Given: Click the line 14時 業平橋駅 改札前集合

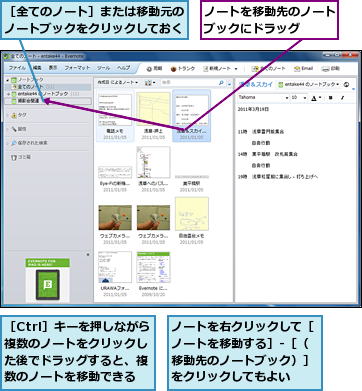Looking at the screenshot, I should pos(268,154).
